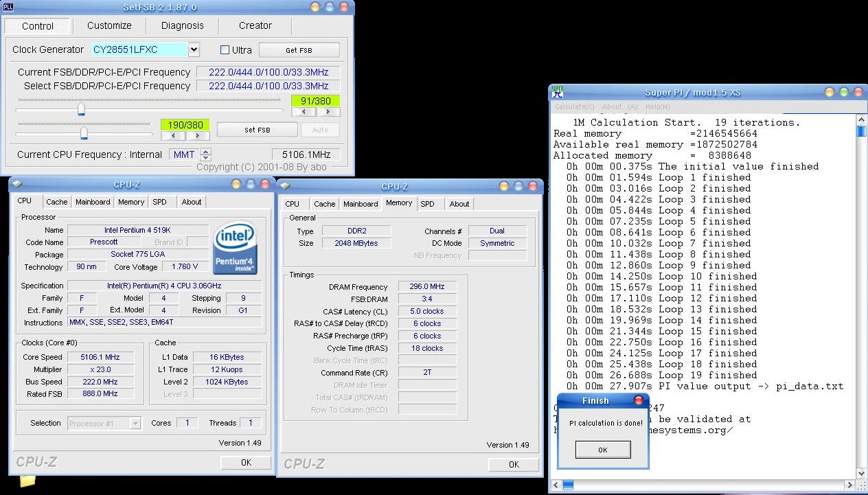The image size is (868, 495).
Task: Open the Calculate(C) menu in Super PI
Action: pyautogui.click(x=574, y=106)
